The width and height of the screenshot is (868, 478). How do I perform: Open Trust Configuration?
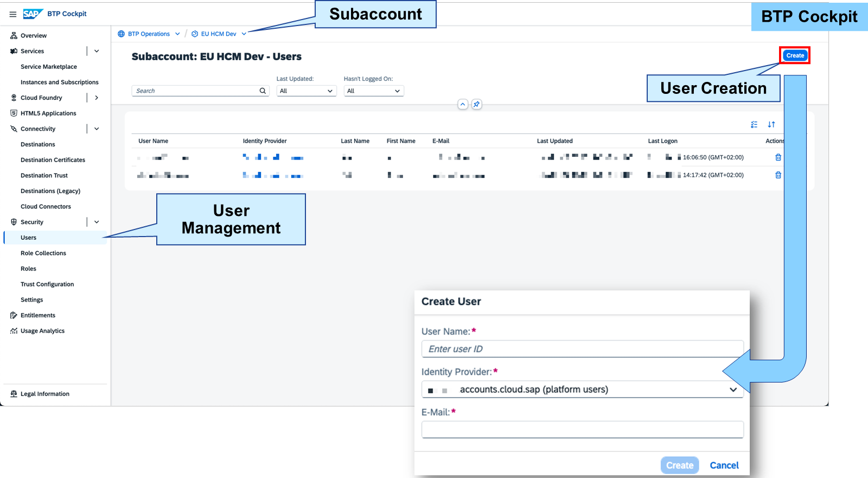(x=47, y=284)
